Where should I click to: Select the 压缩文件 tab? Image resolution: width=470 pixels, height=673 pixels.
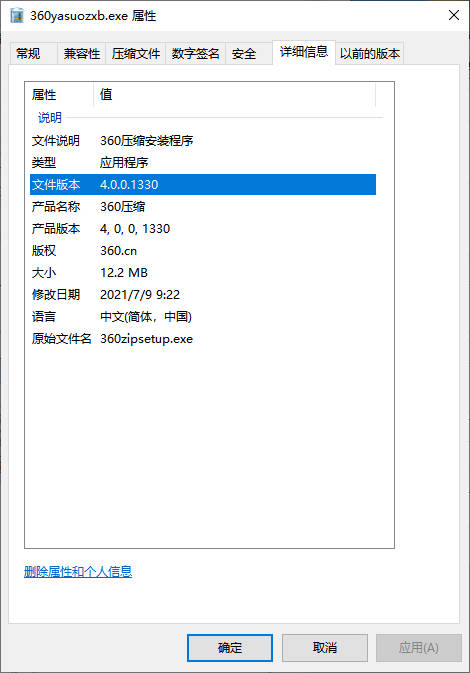click(136, 54)
